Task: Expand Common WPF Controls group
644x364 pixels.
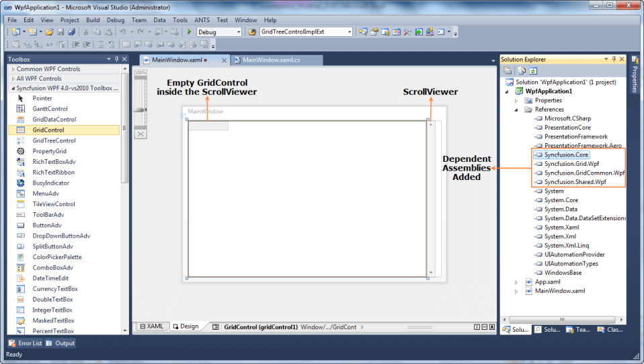Action: coord(13,69)
